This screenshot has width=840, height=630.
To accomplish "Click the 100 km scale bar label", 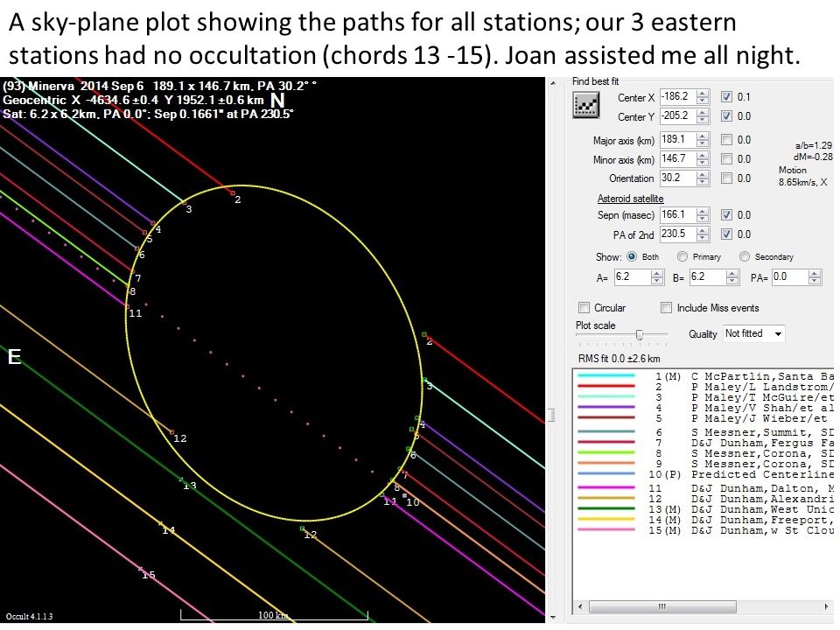I will (x=273, y=615).
